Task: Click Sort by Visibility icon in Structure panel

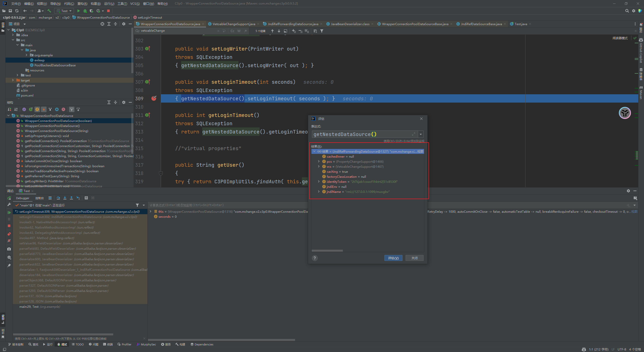Action: click(9, 109)
